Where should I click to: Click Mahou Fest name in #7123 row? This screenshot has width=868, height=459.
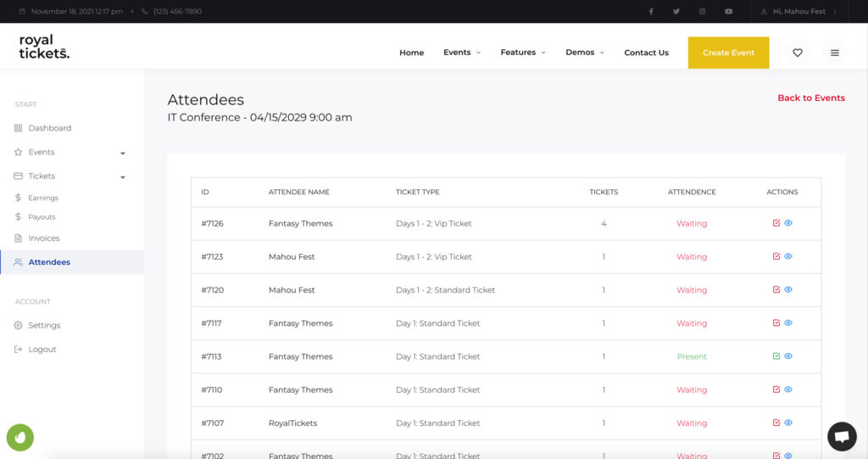coord(292,257)
